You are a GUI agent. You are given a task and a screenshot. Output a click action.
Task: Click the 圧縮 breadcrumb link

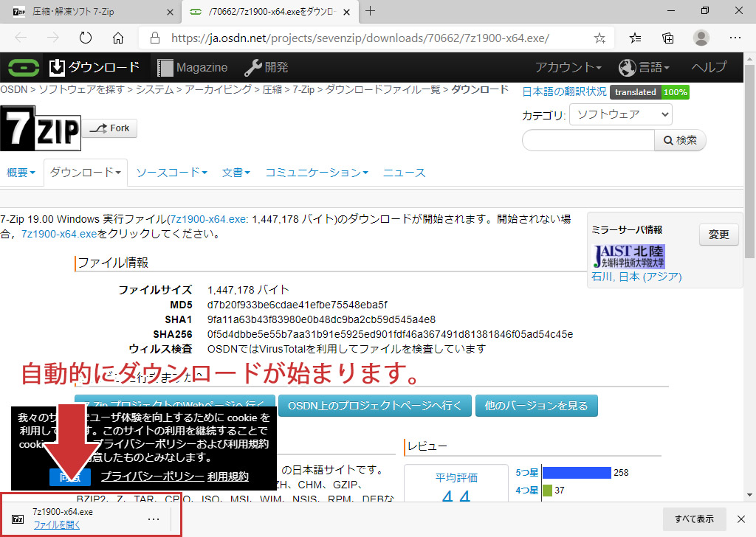pyautogui.click(x=272, y=89)
